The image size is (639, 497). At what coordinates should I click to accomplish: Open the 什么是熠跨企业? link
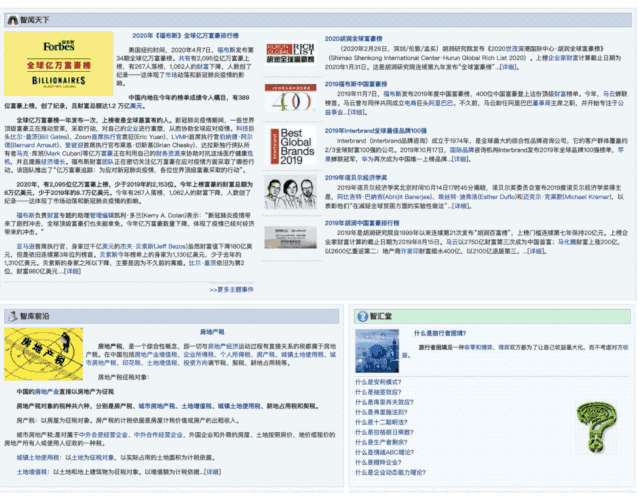point(378,462)
